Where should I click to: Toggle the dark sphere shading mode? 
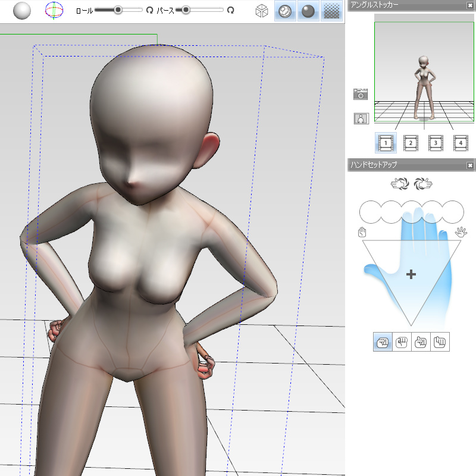pos(308,11)
